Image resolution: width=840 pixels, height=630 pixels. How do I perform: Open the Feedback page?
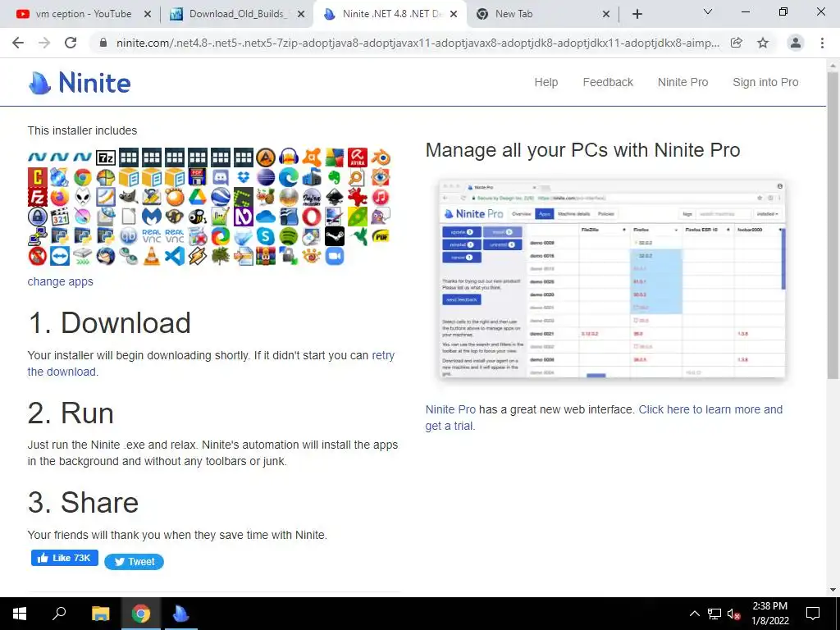(608, 82)
